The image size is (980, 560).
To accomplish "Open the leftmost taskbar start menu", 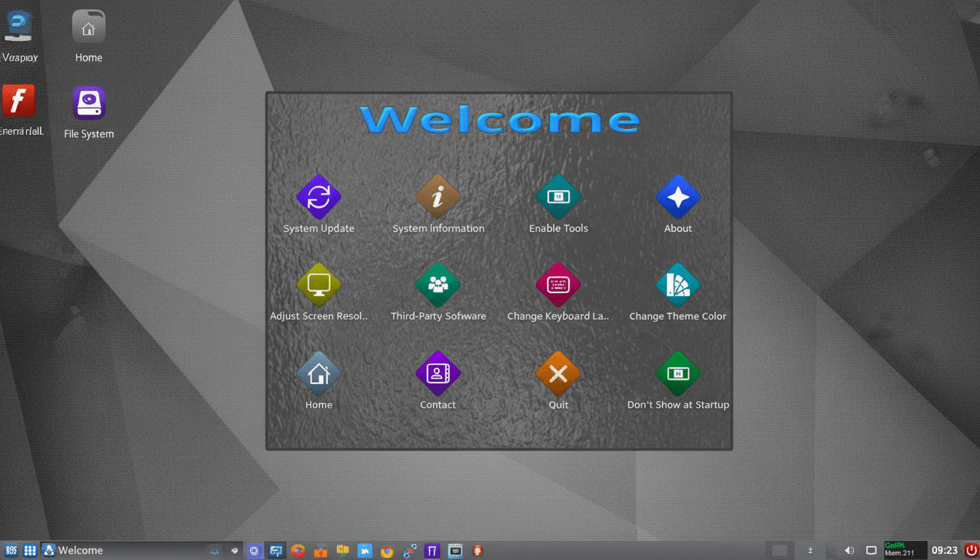I will click(x=10, y=551).
